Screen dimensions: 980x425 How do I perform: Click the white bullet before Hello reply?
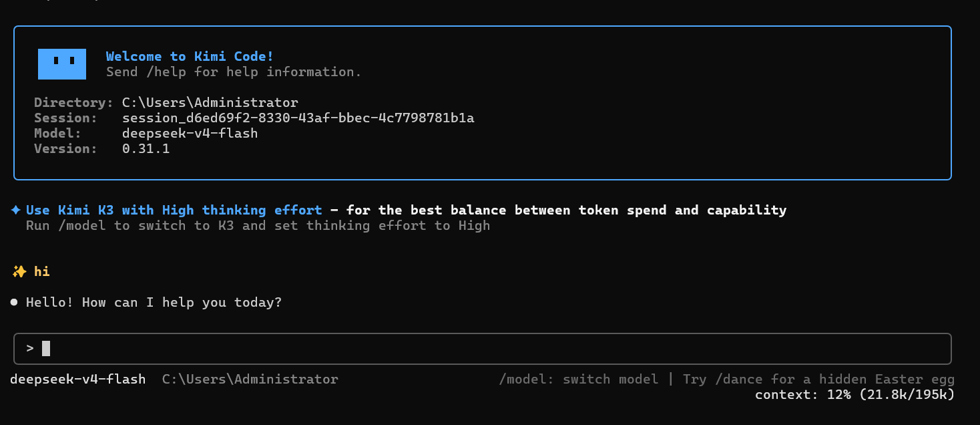point(14,303)
